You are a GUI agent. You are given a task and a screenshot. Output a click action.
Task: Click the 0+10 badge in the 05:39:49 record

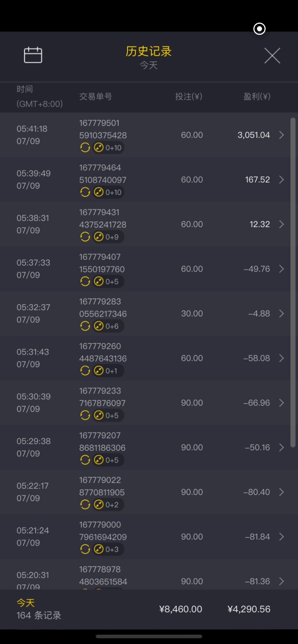[109, 192]
